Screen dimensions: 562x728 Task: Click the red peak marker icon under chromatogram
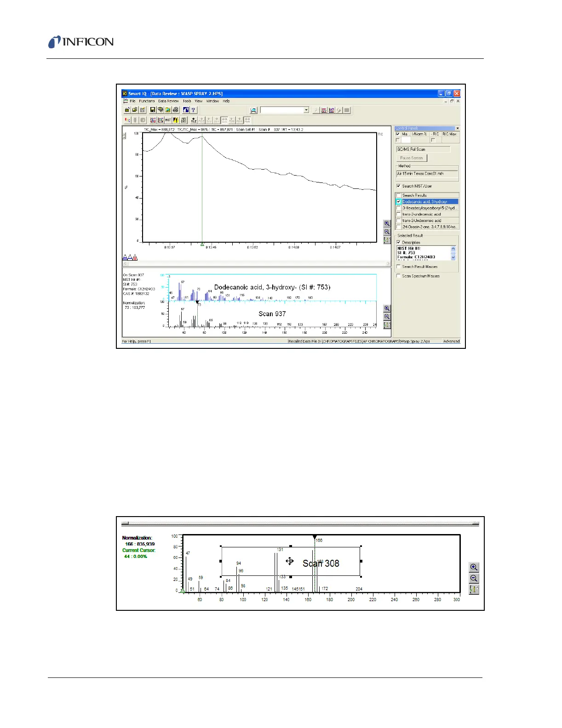(135, 258)
